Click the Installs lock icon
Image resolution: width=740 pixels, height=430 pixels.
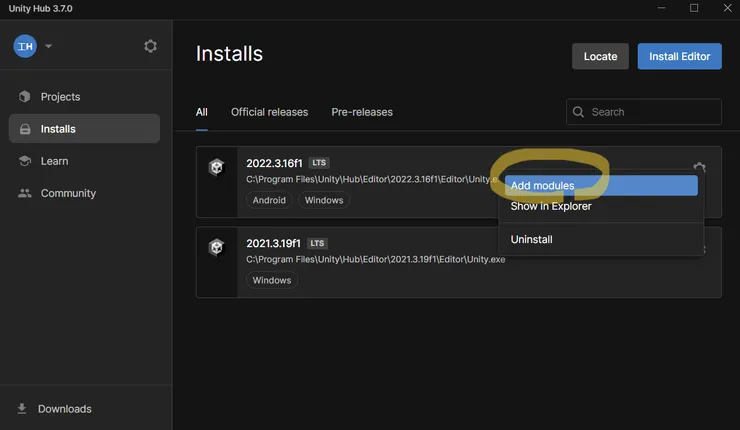[x=25, y=129]
